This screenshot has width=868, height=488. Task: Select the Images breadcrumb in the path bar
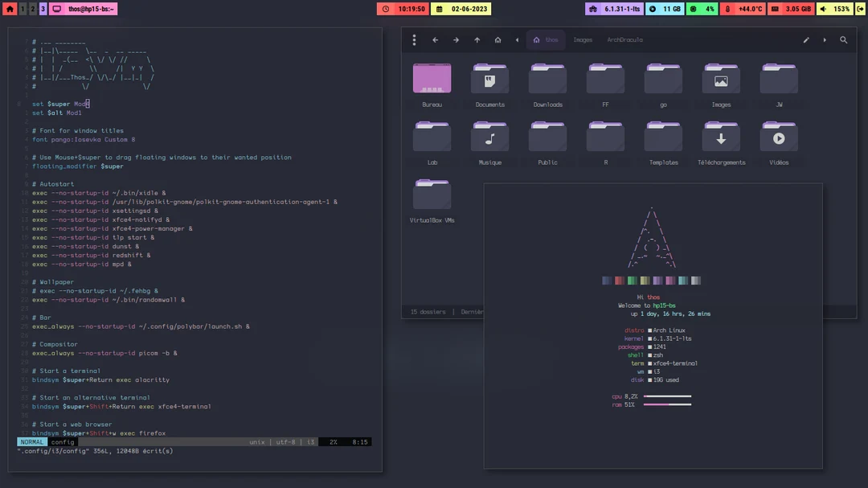pyautogui.click(x=583, y=39)
